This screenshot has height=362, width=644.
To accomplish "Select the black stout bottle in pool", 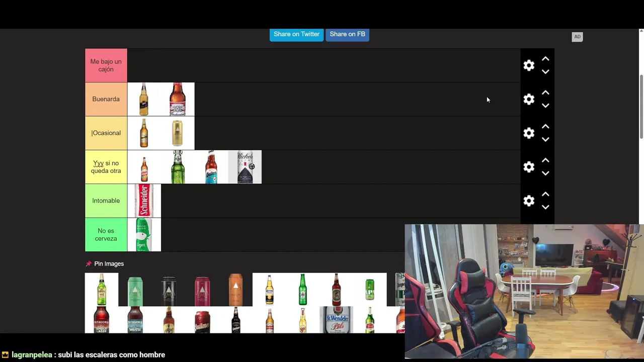I will tap(235, 320).
